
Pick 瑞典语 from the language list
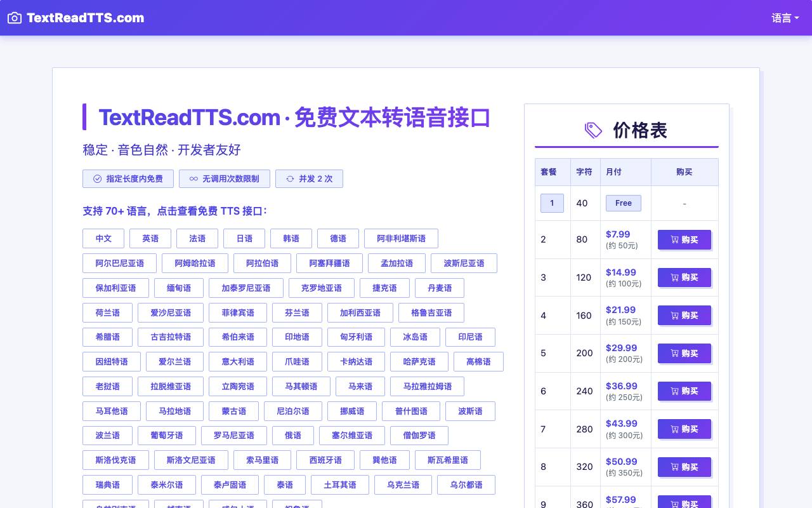coord(107,485)
